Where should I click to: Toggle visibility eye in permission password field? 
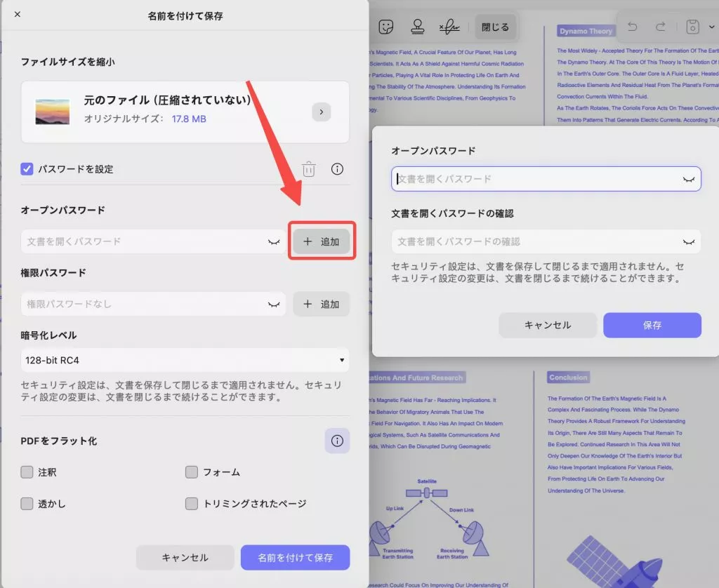[274, 305]
